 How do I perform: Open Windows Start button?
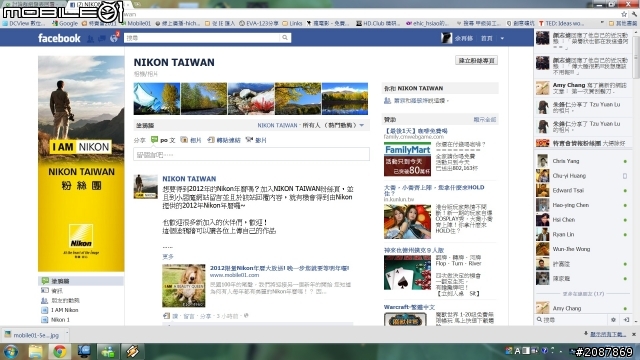coord(11,351)
